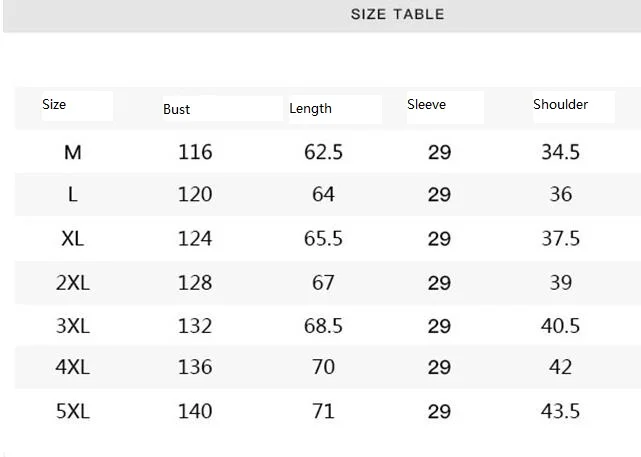
Task: Click the 4XL size row label
Action: coord(73,367)
